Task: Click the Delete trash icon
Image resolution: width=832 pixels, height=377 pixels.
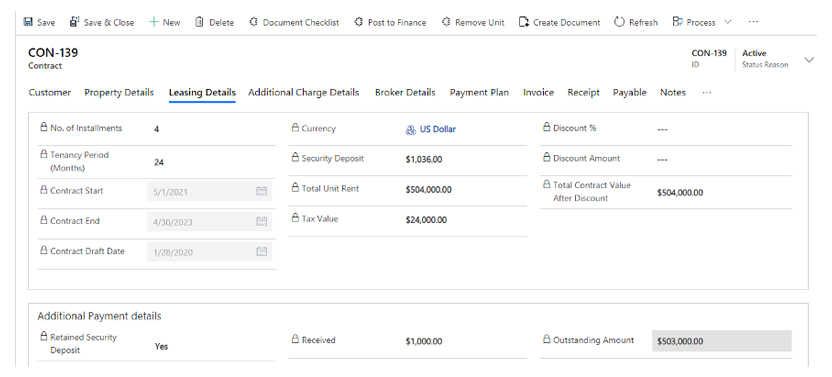Action: tap(200, 22)
